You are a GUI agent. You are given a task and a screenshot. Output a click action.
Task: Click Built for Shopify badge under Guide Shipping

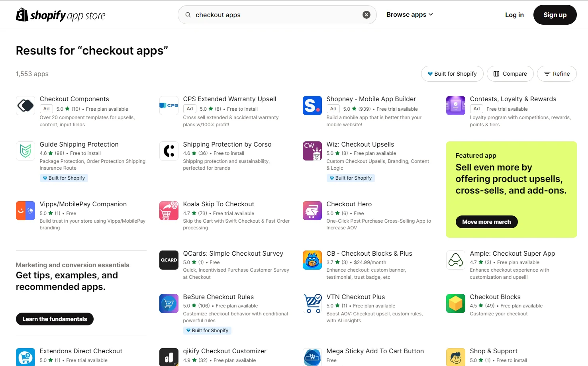point(64,178)
